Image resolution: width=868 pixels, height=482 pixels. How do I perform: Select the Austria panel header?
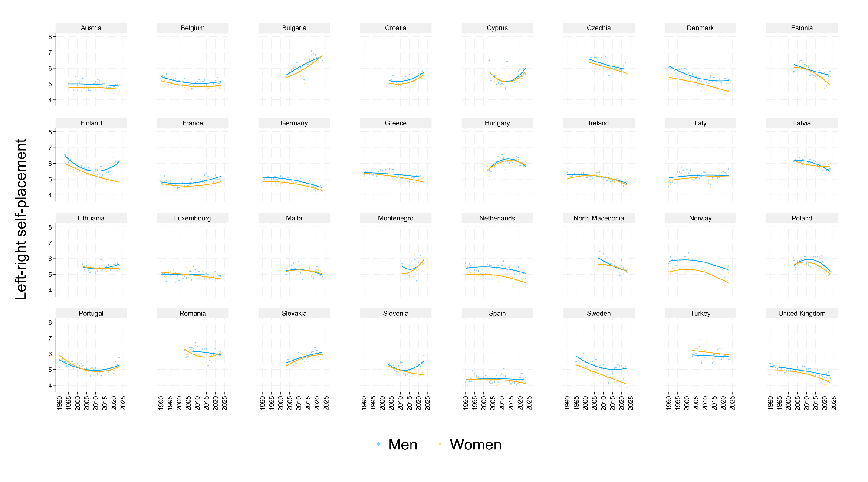coord(91,28)
